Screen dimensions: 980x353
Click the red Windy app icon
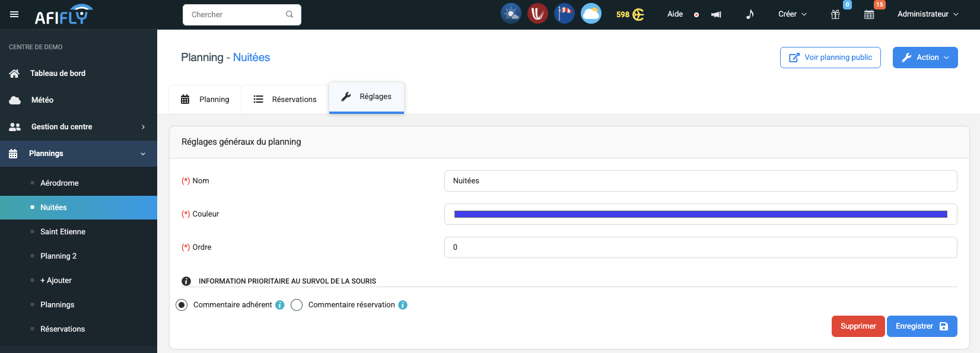[x=537, y=14]
